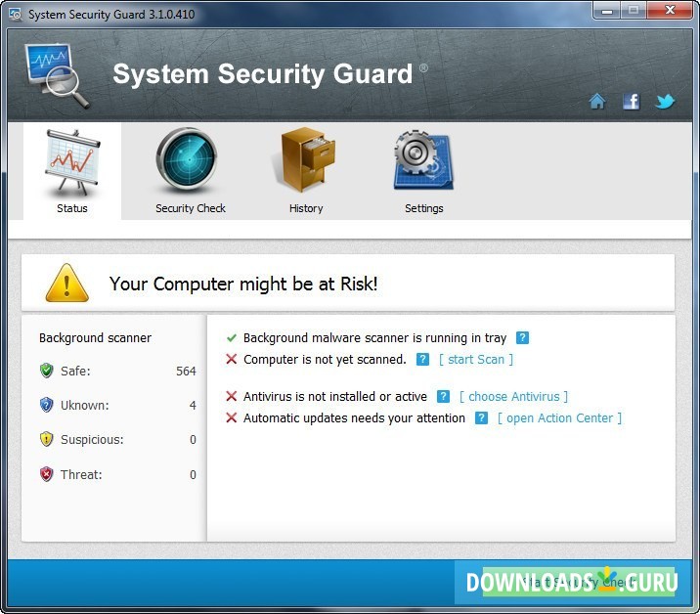Click the green Safe shield icon

point(46,371)
